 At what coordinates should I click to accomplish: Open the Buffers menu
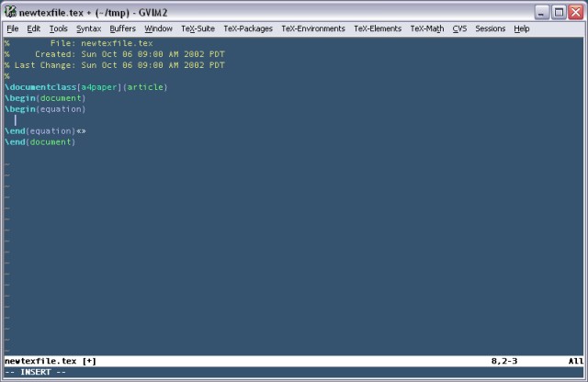click(122, 28)
